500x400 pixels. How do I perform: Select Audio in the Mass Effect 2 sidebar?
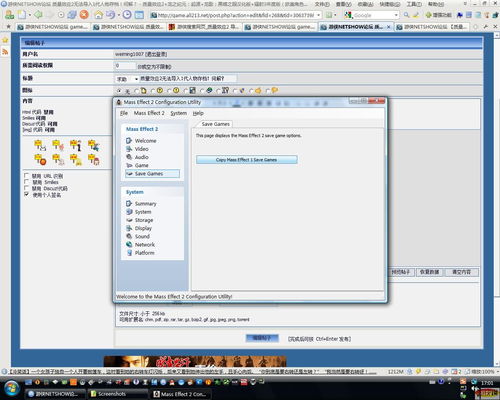pyautogui.click(x=137, y=157)
